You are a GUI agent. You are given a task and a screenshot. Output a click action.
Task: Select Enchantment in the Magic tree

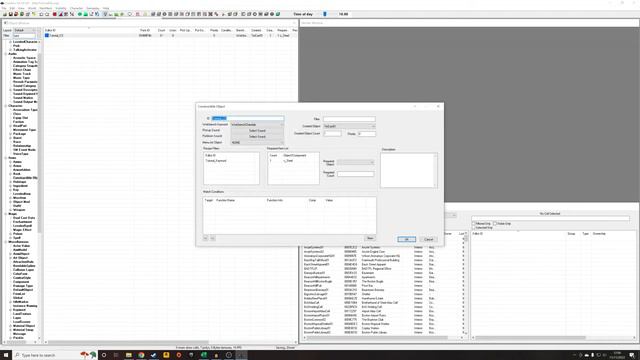[x=22, y=222]
